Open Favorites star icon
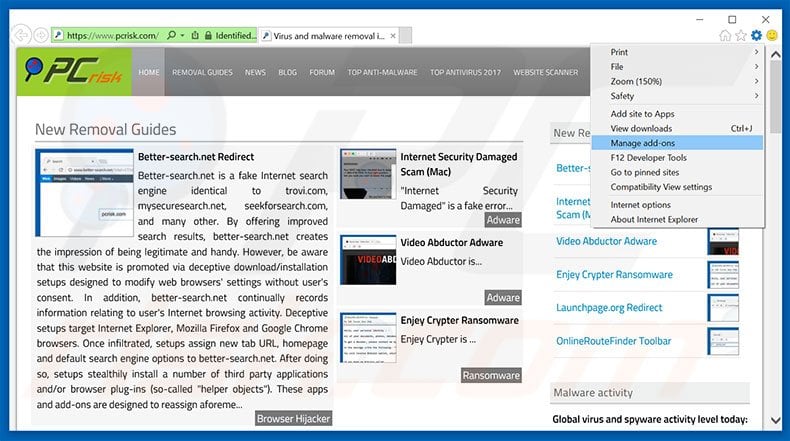 click(741, 35)
